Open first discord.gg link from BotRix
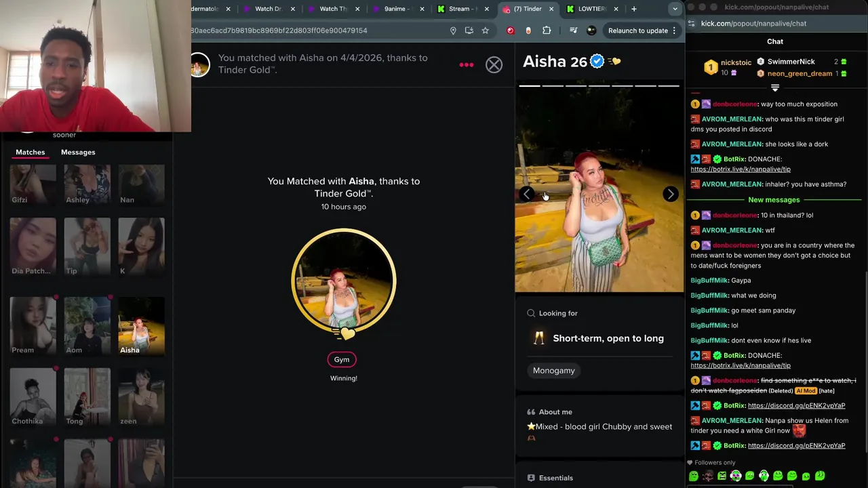The width and height of the screenshot is (868, 488). point(796,405)
